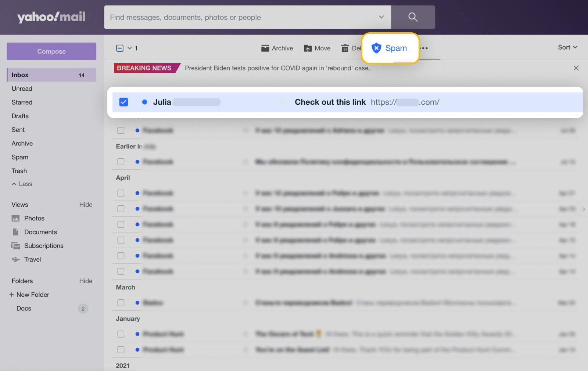Screen dimensions: 588x371
Task: Click the Compose button
Action: click(51, 51)
